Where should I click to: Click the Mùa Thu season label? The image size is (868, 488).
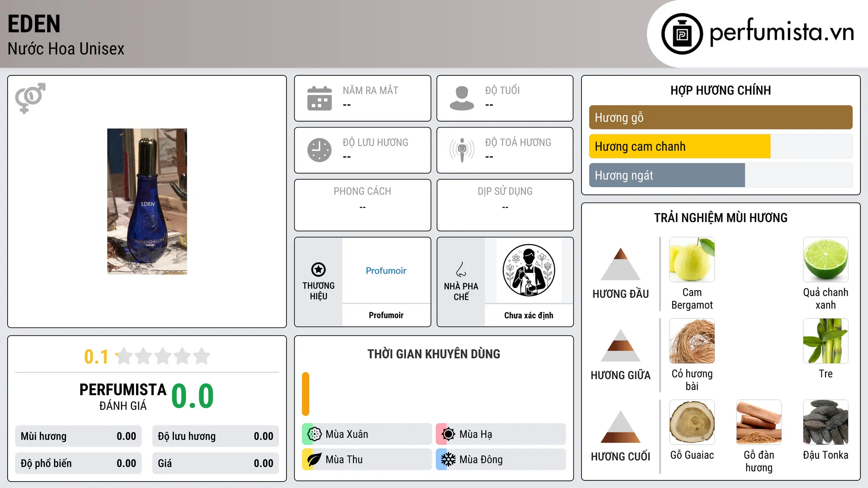point(344,460)
